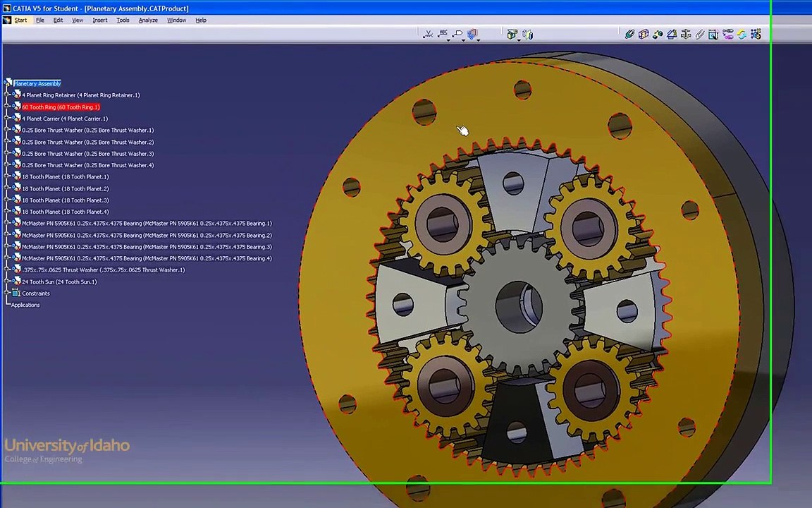Expand the 0.25 Bore Thrust Washer.3 node
812x508 pixels.
click(7, 153)
